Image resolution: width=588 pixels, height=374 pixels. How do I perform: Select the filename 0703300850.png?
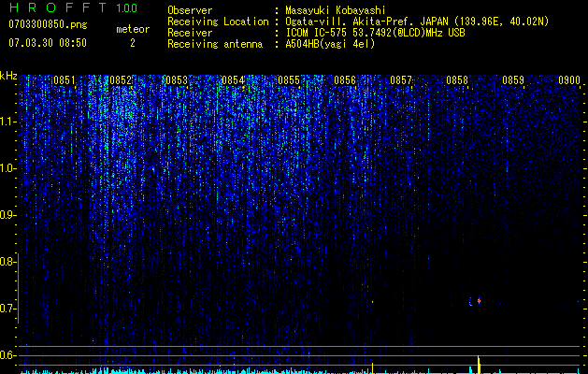(x=48, y=25)
